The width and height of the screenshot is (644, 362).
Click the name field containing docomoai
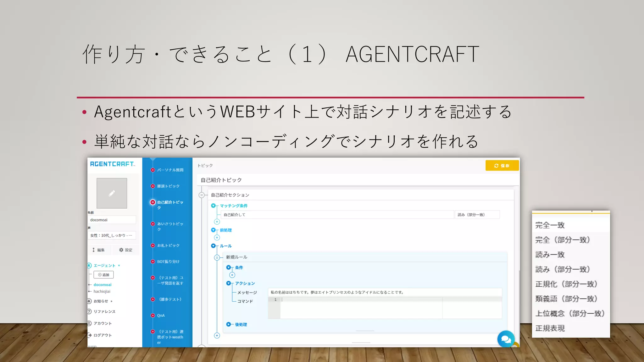[112, 220]
